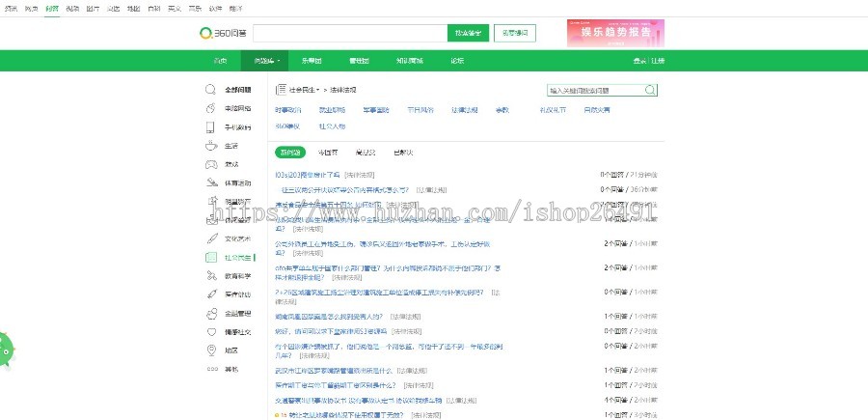Open the 手机数码 phone icon category

(210, 127)
